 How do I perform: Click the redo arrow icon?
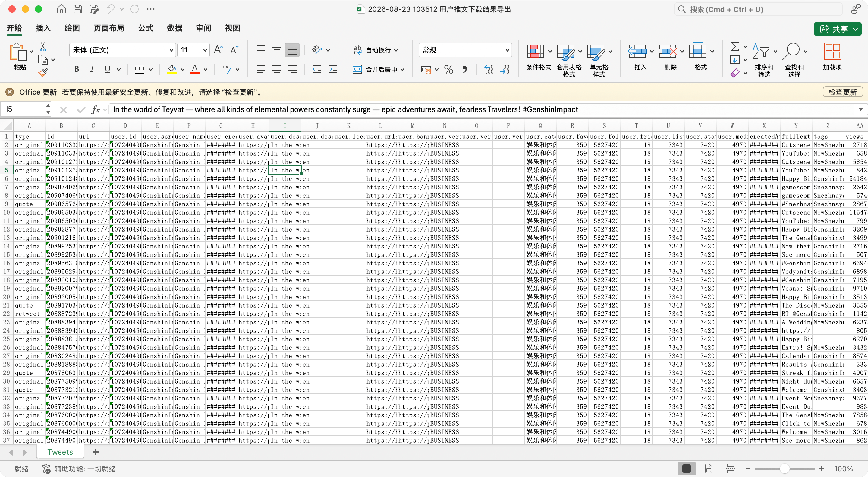(x=134, y=9)
